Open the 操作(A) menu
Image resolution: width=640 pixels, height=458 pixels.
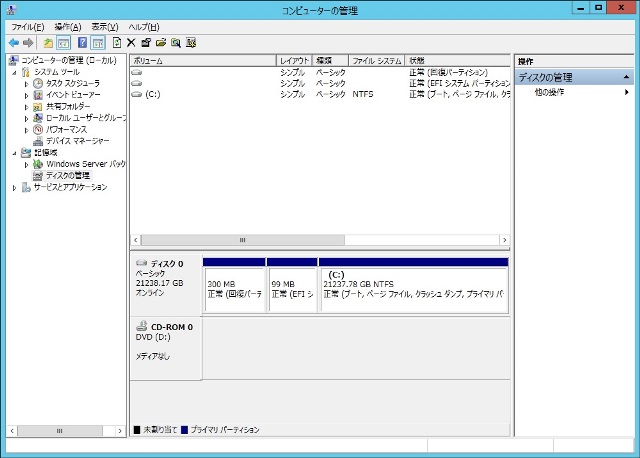(x=67, y=26)
